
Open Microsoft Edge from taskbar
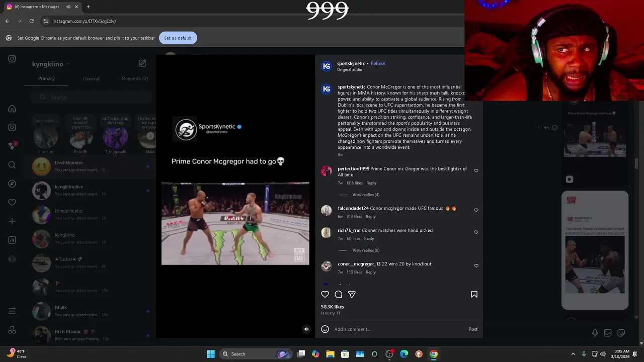tap(404, 354)
